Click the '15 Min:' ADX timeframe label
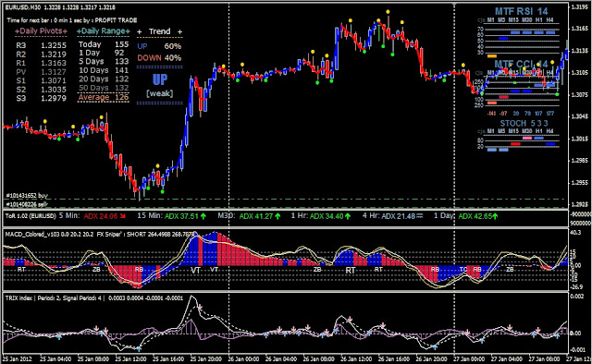This screenshot has width=592, height=364. point(150,216)
